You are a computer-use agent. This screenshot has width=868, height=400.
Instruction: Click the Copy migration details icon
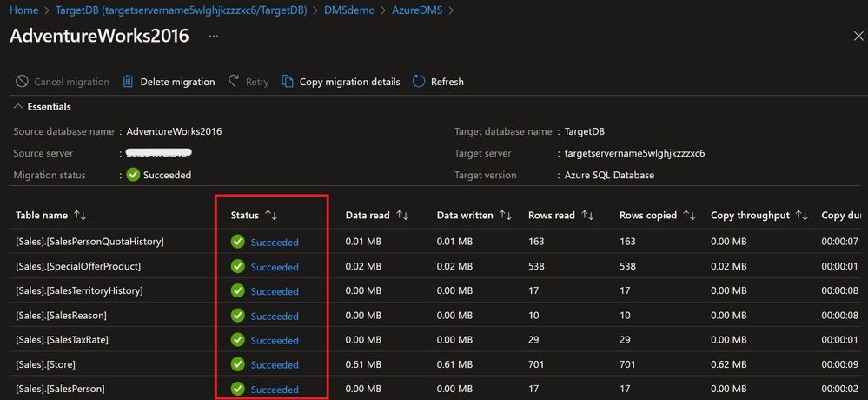tap(288, 82)
